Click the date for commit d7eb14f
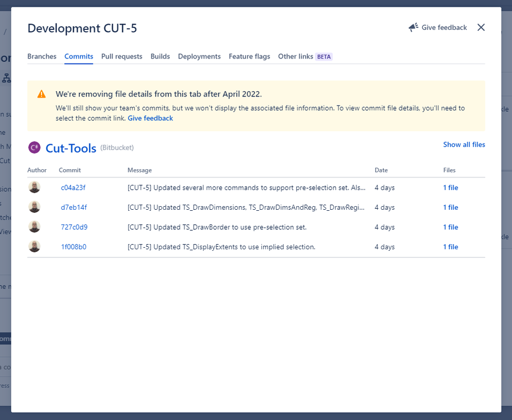The width and height of the screenshot is (512, 420). click(x=385, y=208)
